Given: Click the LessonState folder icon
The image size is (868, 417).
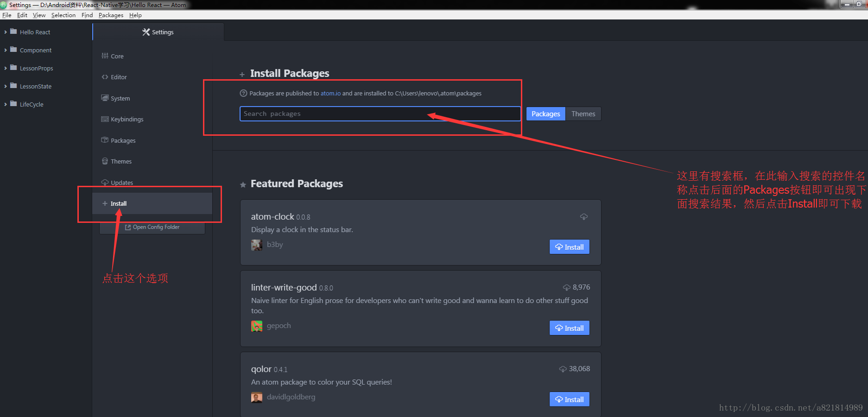Looking at the screenshot, I should click(13, 86).
